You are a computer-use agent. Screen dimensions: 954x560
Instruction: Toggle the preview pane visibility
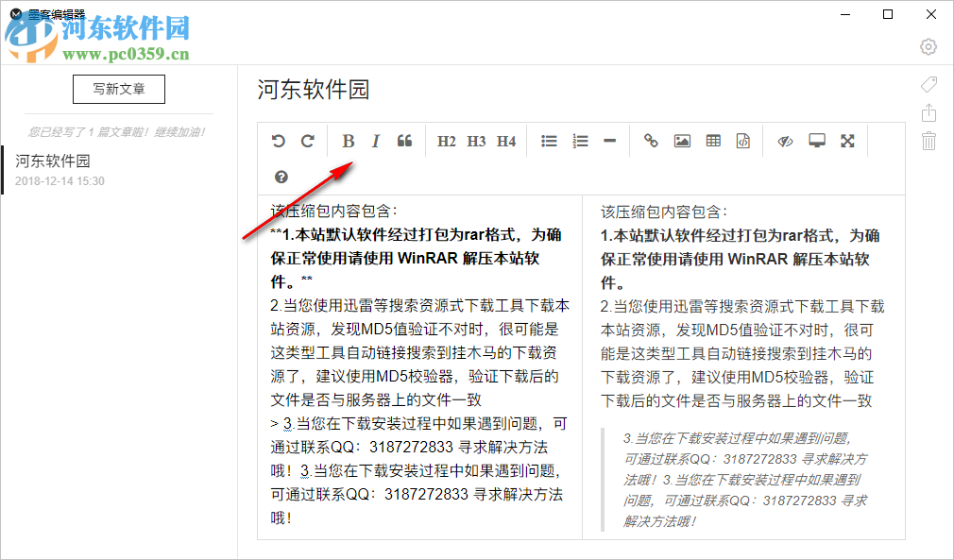point(784,140)
